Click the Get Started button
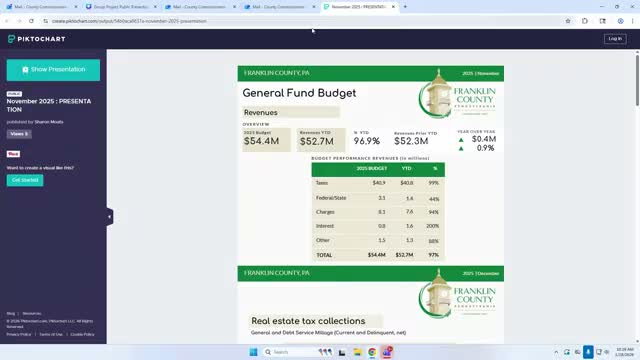 coord(25,180)
